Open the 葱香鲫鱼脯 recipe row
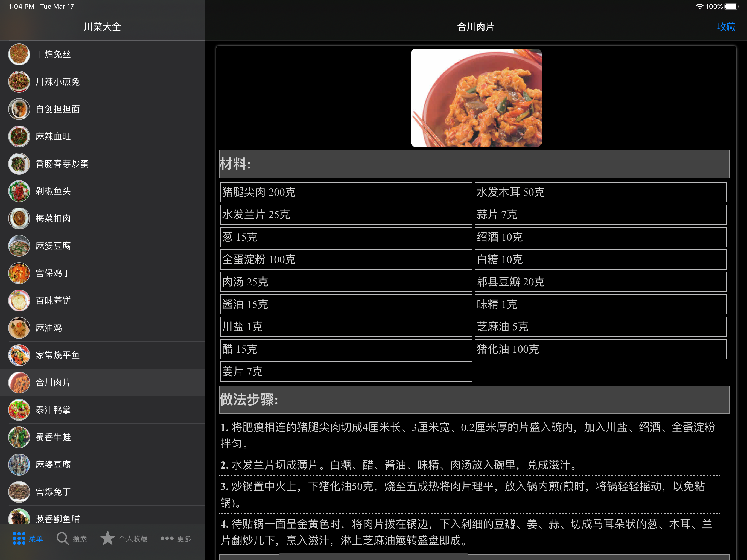The image size is (747, 560). (103, 515)
